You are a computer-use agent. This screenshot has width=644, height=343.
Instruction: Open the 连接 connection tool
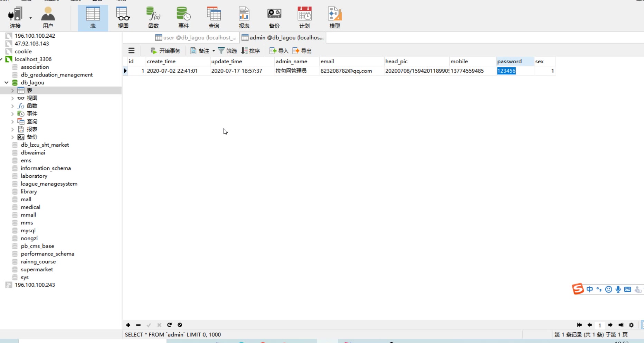[x=15, y=18]
